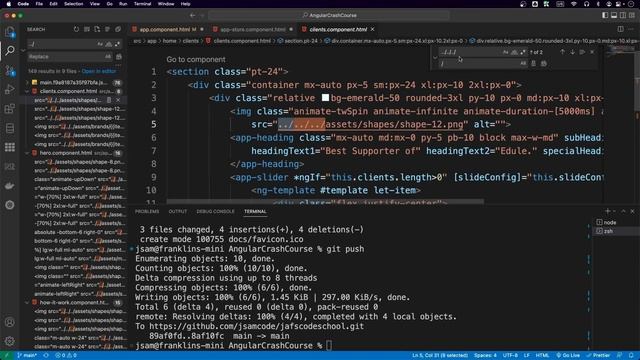Open the Explorer view in activity bar

coord(10,31)
